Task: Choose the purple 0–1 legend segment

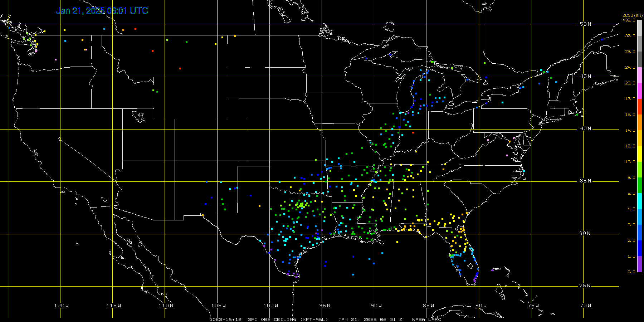Action: (640, 264)
